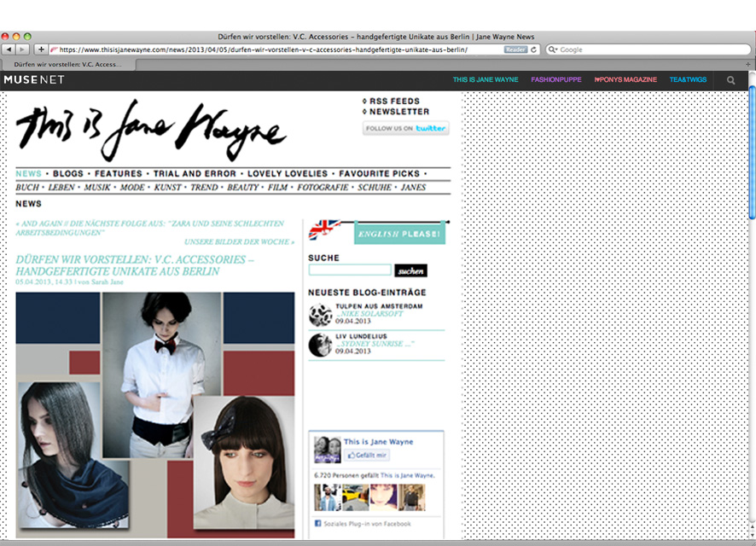Select TRIAL AND ERROR in navigation
Viewport: 756px width, 546px height.
[195, 173]
